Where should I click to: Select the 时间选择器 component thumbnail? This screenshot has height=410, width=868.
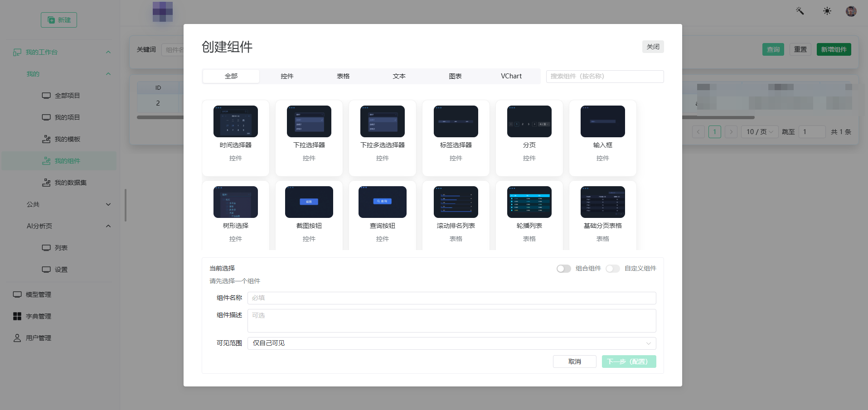point(236,121)
